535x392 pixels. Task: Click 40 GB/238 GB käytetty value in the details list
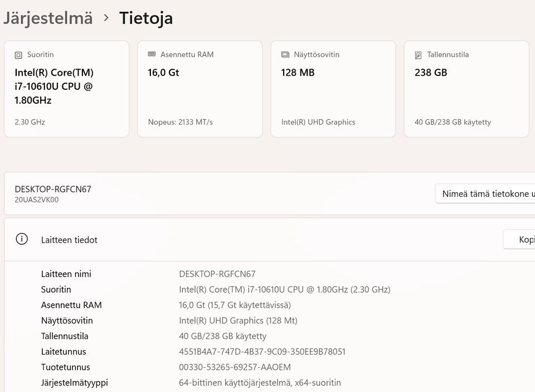pos(223,336)
